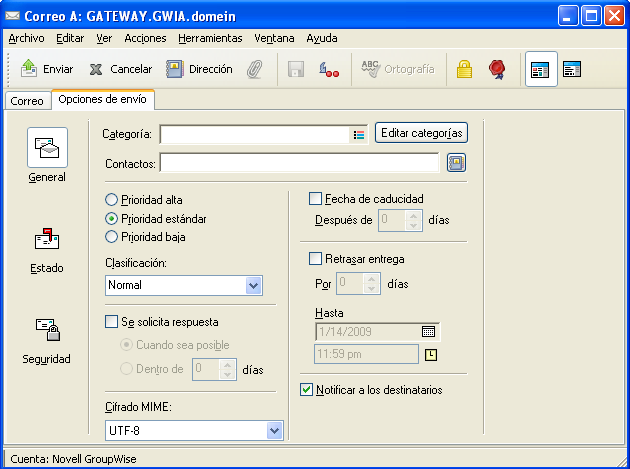Check Se solicita respuesta checkbox
Screen dimensions: 630x469
click(x=111, y=322)
